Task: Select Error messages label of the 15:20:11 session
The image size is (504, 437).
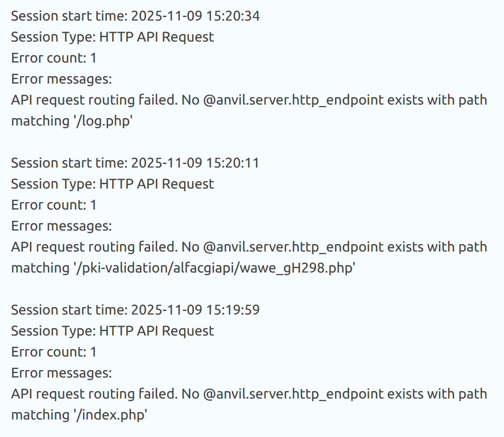Action: click(x=61, y=226)
